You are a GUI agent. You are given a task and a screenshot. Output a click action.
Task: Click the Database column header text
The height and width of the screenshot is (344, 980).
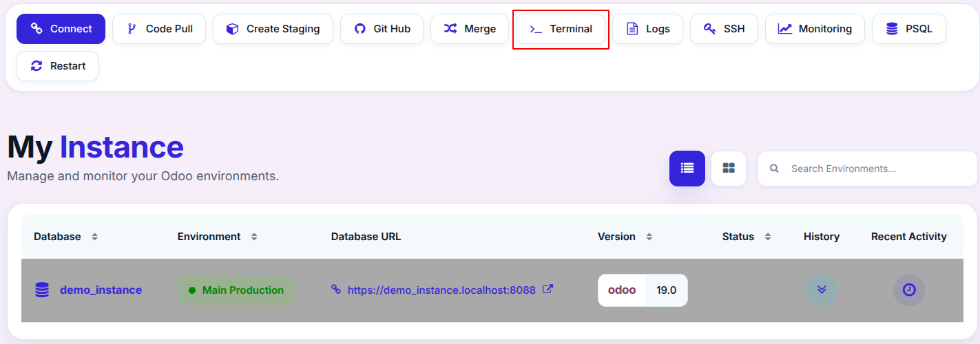pos(57,237)
